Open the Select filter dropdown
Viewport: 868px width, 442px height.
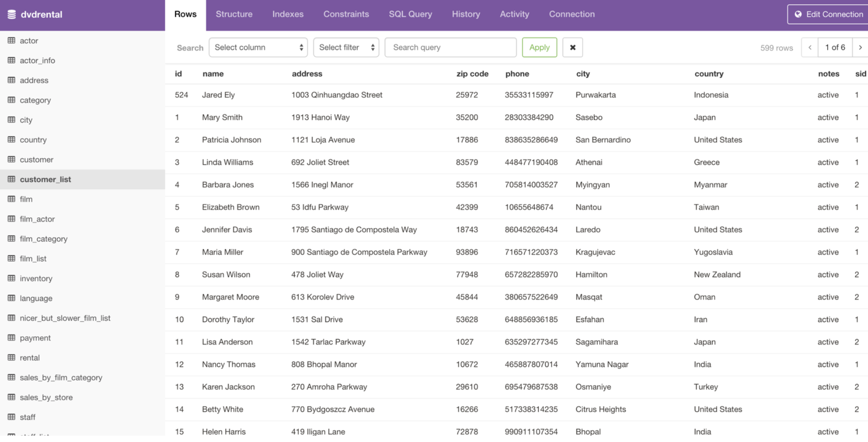point(346,47)
